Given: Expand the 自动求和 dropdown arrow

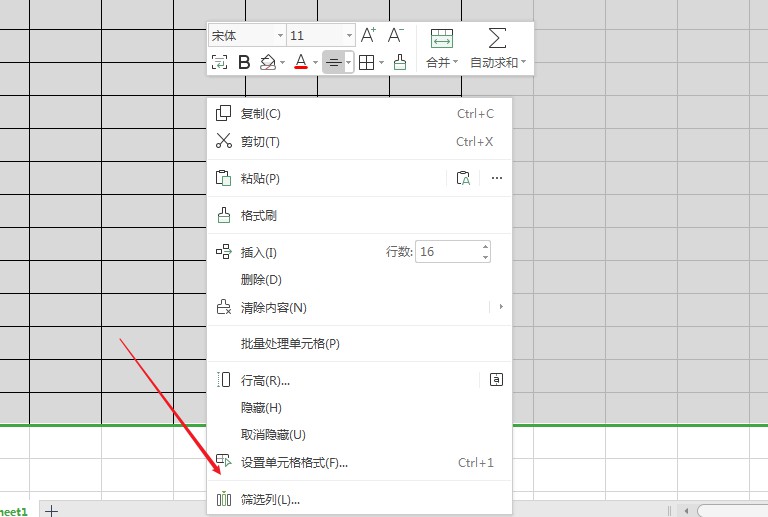Looking at the screenshot, I should coord(524,62).
